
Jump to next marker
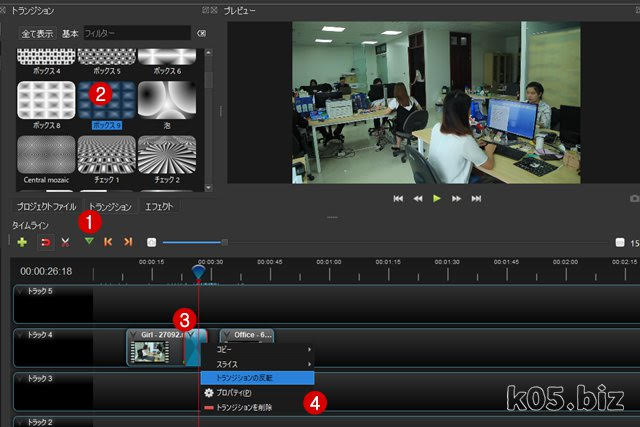click(128, 242)
